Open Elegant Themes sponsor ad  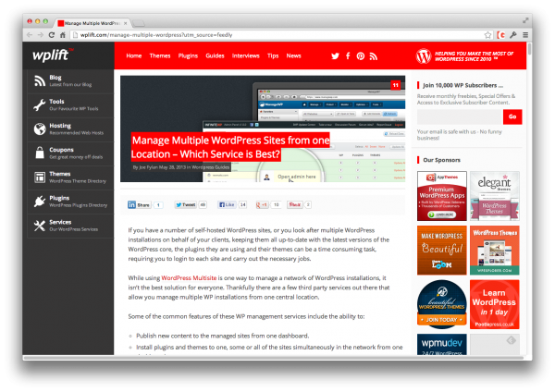(495, 196)
